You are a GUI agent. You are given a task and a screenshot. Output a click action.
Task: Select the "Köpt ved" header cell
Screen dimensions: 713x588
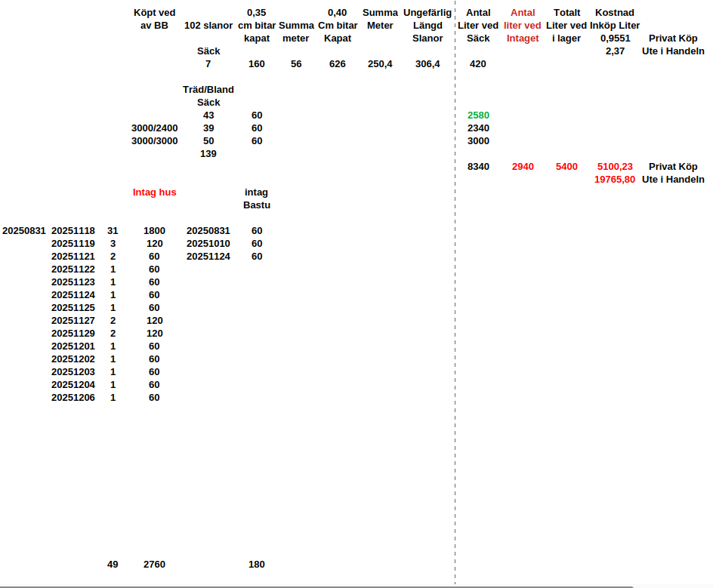click(x=154, y=13)
